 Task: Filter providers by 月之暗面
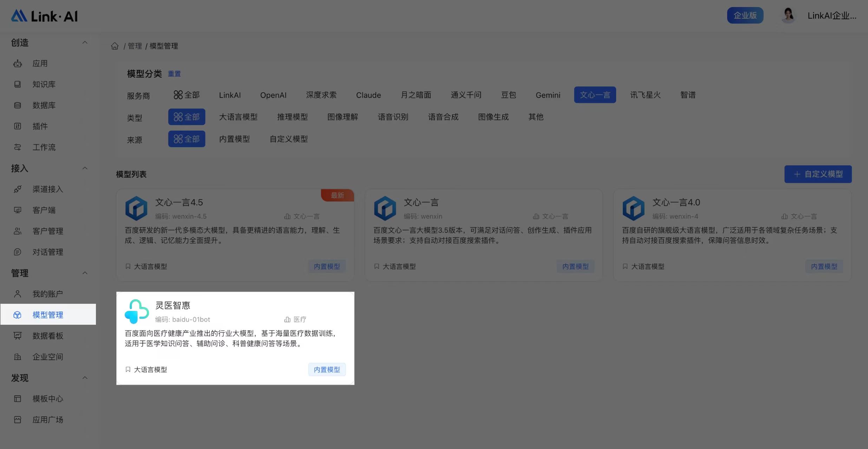[x=416, y=95]
